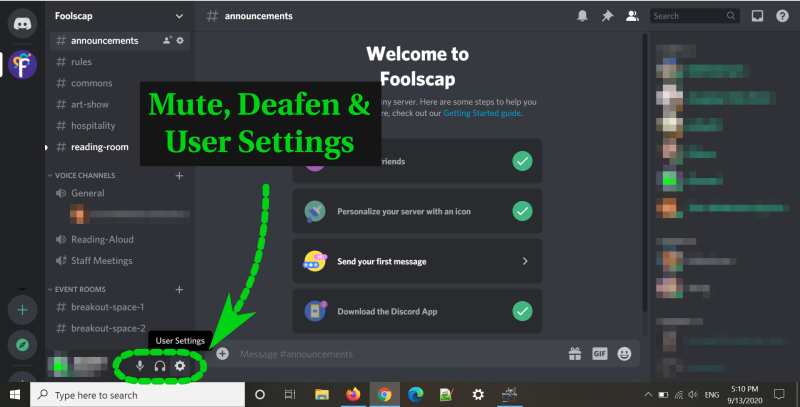Show pinned messages
This screenshot has height=407, width=800.
coord(607,16)
